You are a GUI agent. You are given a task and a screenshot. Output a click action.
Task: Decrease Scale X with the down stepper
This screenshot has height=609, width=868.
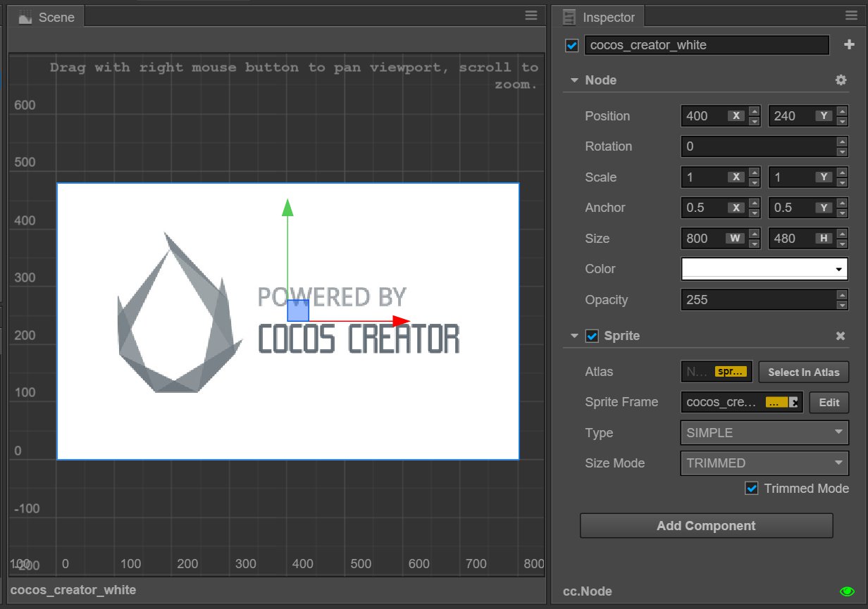coord(755,183)
